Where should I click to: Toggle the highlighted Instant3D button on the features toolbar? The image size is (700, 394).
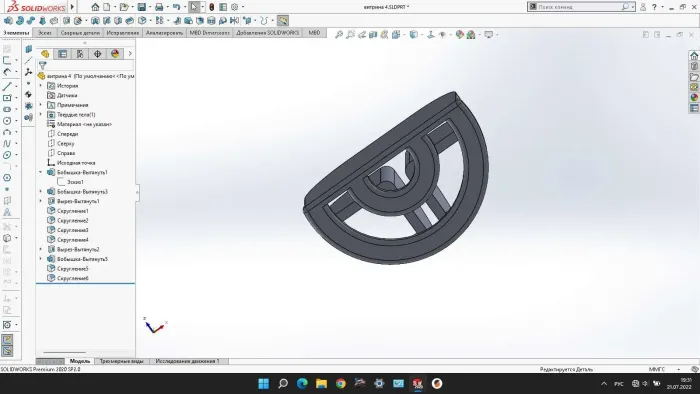click(283, 21)
